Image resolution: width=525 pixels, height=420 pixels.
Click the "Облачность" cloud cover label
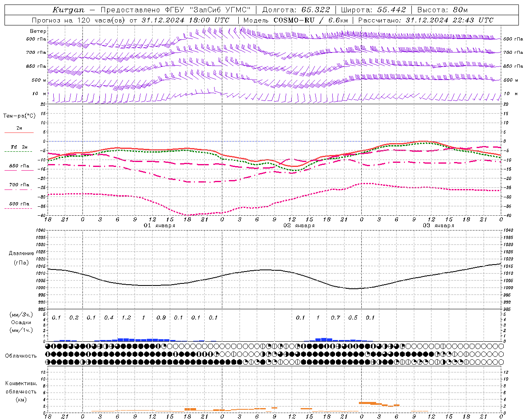(21, 356)
